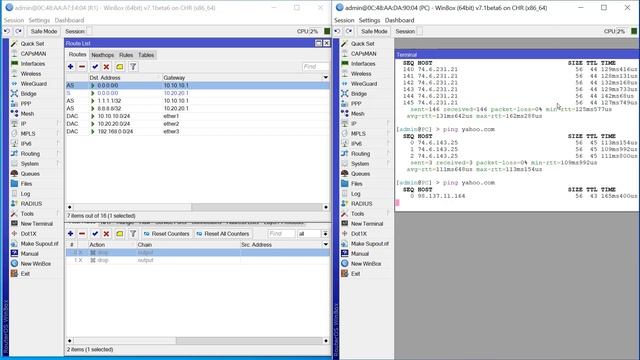Add comment with note icon in lower firewall panel

[x=120, y=233]
